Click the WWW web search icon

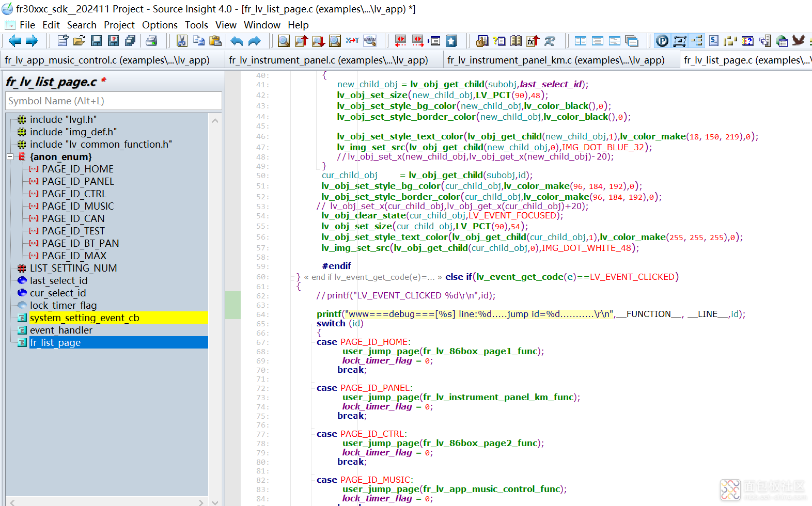click(370, 41)
